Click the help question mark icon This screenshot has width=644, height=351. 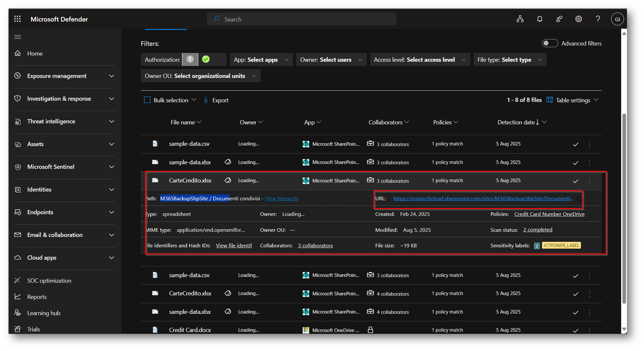tap(598, 19)
